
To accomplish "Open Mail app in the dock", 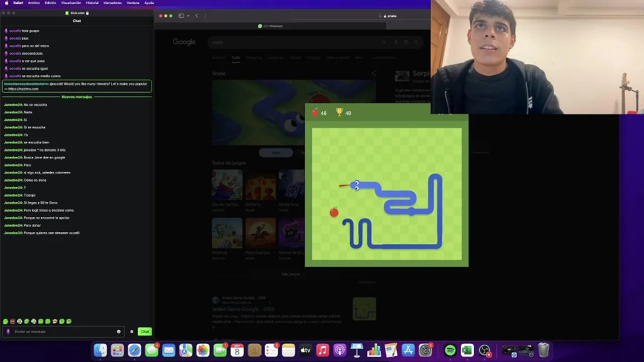I will coord(169,350).
